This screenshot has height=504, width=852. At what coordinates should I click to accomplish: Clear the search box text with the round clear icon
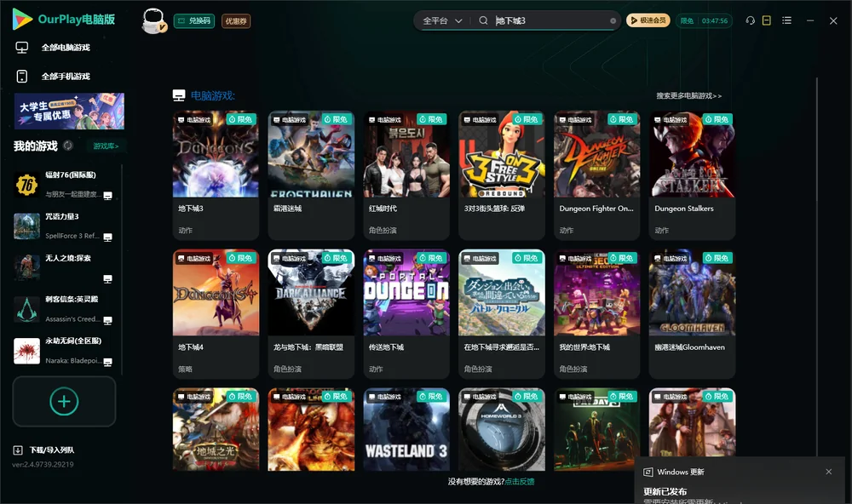613,21
